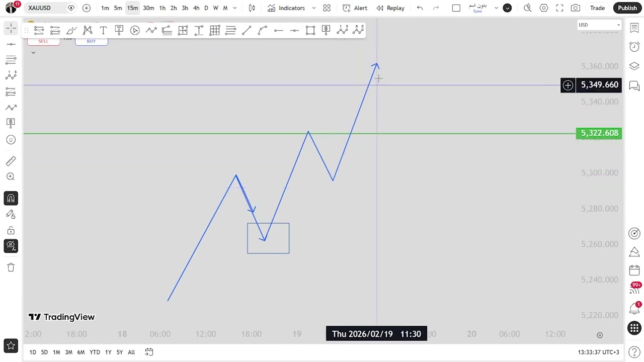Select the Zoom In magnifier tool
This screenshot has height=362, width=644.
tap(11, 176)
